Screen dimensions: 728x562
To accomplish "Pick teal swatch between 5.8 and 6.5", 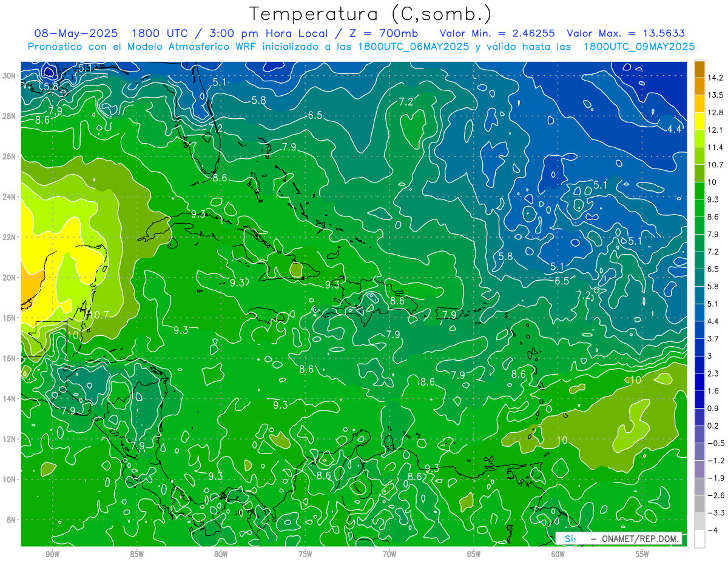I will [x=699, y=278].
